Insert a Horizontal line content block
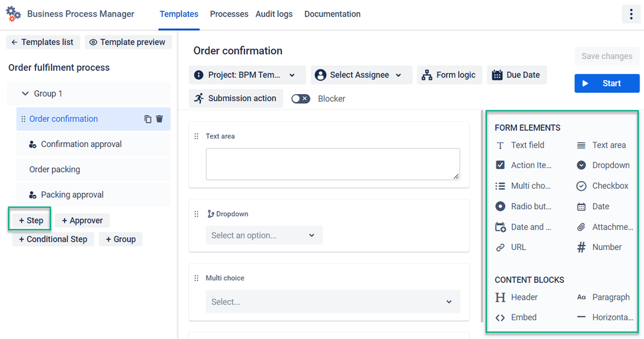Viewport: 644px width, 339px height. (x=605, y=317)
